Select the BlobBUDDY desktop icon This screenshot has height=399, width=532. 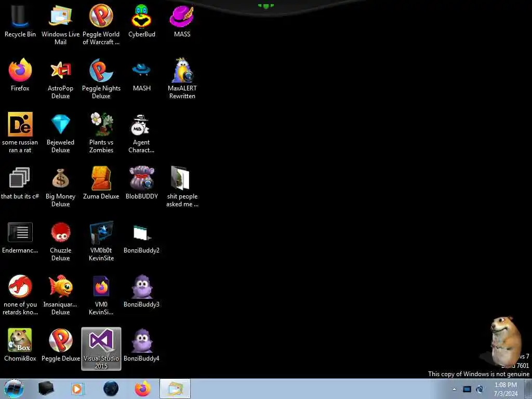coord(142,183)
